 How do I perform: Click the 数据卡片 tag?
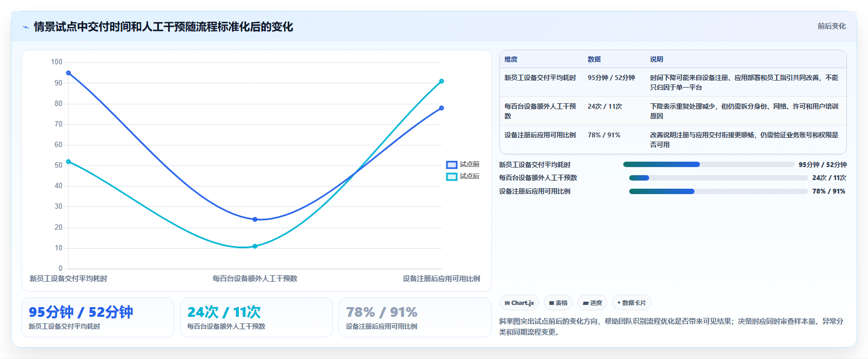pos(632,303)
